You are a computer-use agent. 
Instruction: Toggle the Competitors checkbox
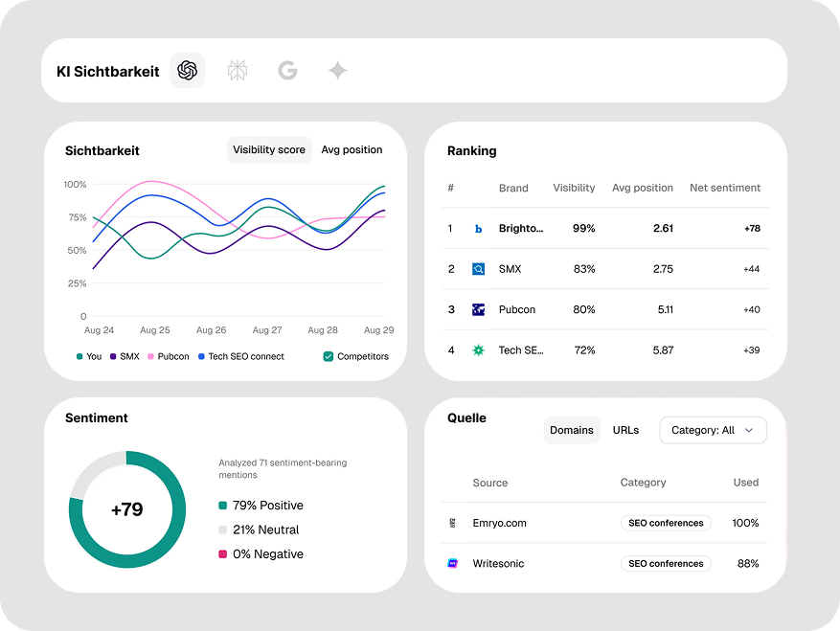pyautogui.click(x=329, y=356)
